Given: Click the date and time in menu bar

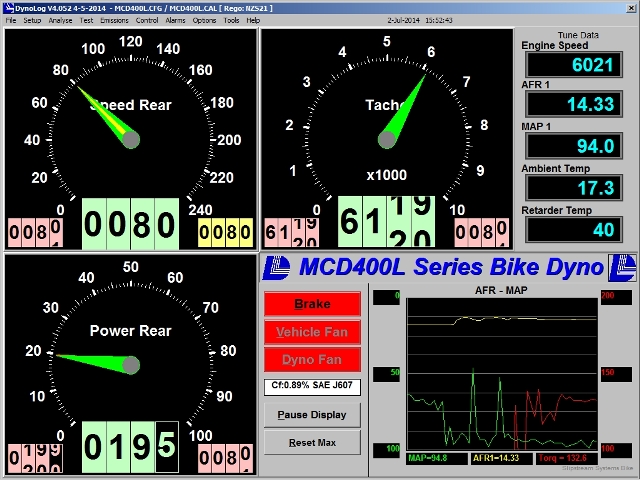Looking at the screenshot, I should pos(420,20).
